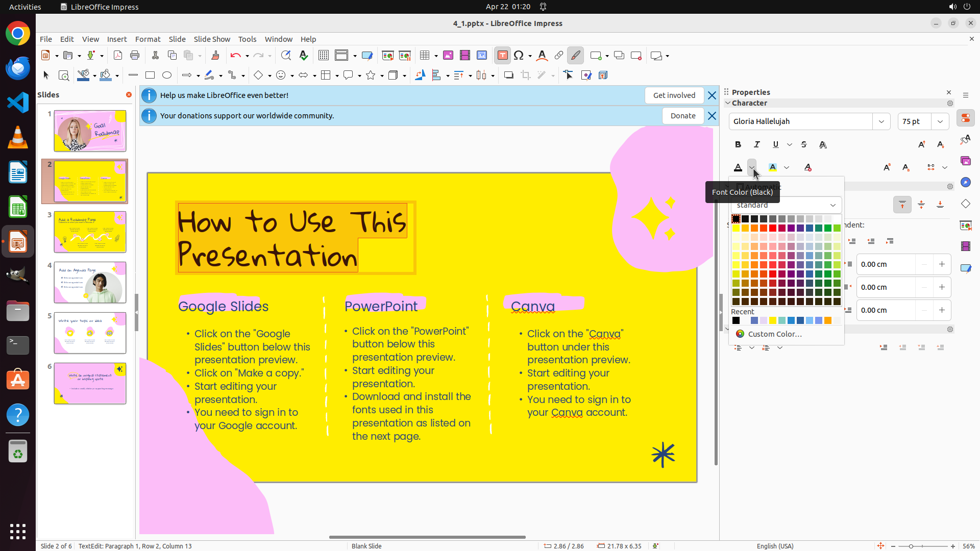Expand the standard palette dropdown
Image resolution: width=980 pixels, height=551 pixels.
pos(833,205)
